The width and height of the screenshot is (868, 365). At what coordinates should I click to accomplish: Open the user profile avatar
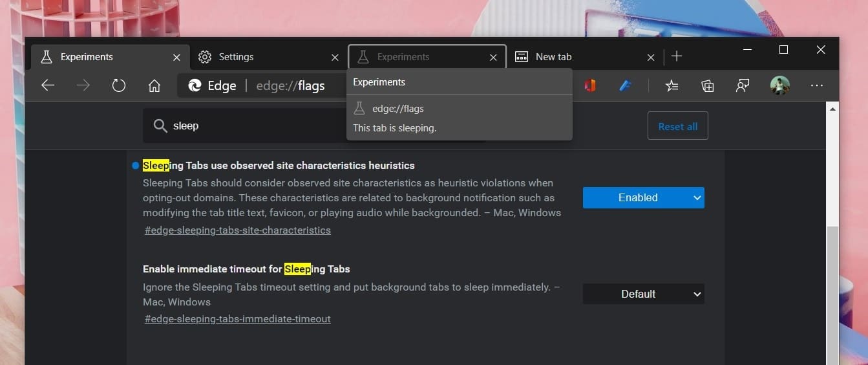coord(779,85)
